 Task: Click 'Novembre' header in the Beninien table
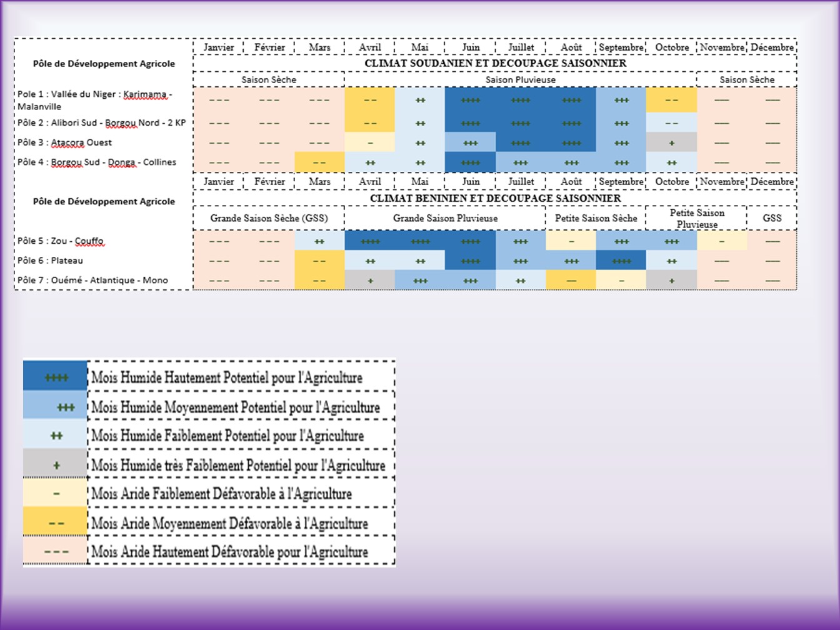click(722, 182)
